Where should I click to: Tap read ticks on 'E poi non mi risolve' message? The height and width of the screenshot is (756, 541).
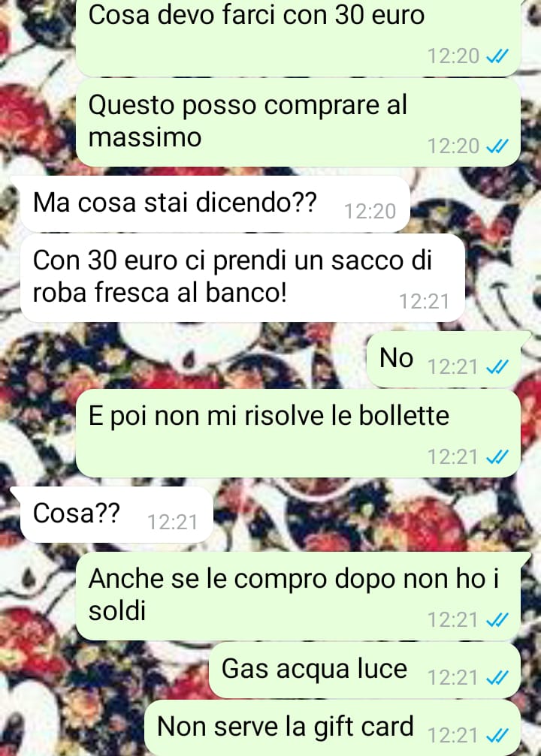[x=497, y=456]
